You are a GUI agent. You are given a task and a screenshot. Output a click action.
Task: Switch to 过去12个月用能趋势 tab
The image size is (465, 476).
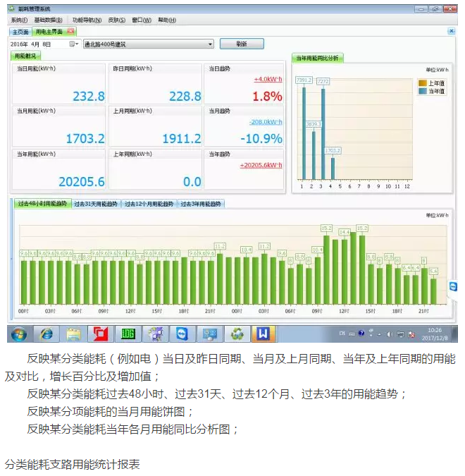point(149,204)
